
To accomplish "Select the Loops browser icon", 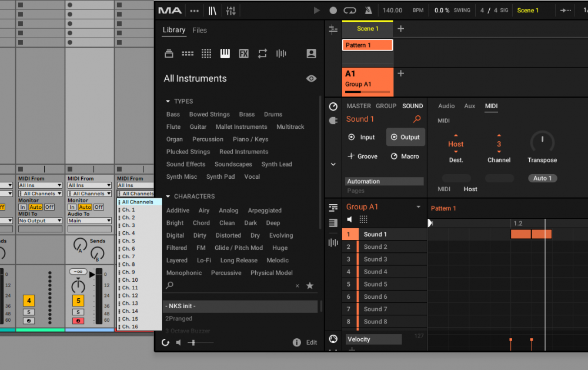I will (x=262, y=54).
